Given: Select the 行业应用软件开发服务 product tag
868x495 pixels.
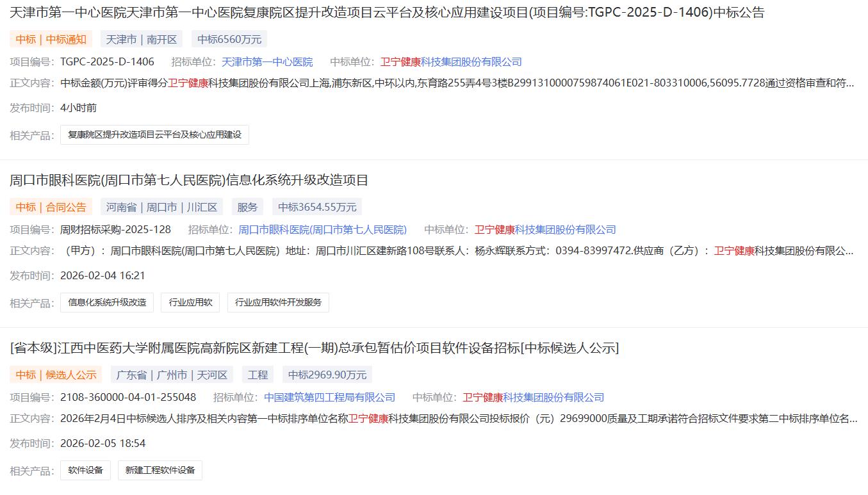Looking at the screenshot, I should pyautogui.click(x=278, y=302).
